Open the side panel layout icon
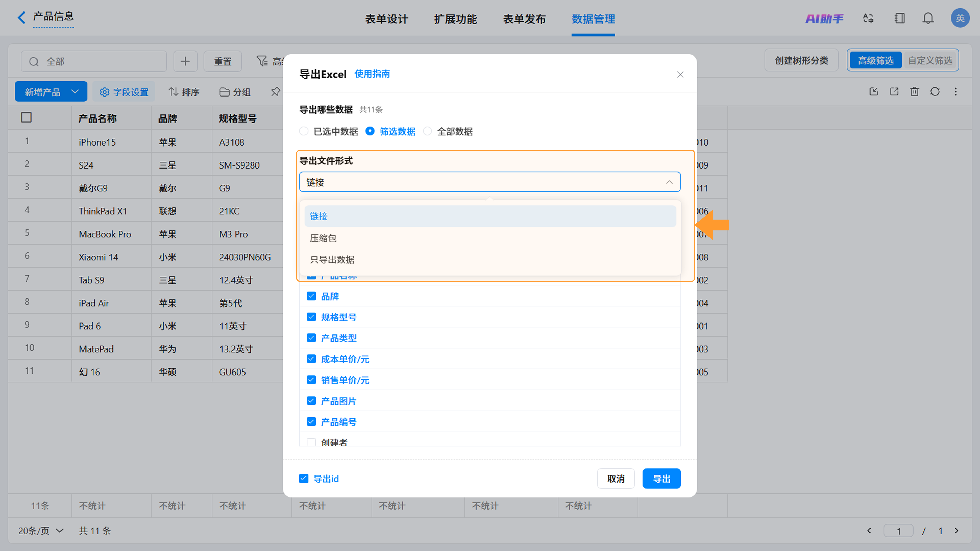Viewport: 980px width, 551px height. point(899,18)
